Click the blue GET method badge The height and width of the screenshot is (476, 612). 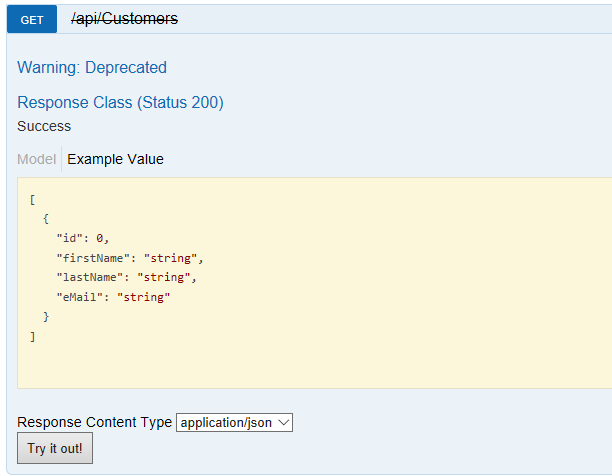pyautogui.click(x=32, y=19)
